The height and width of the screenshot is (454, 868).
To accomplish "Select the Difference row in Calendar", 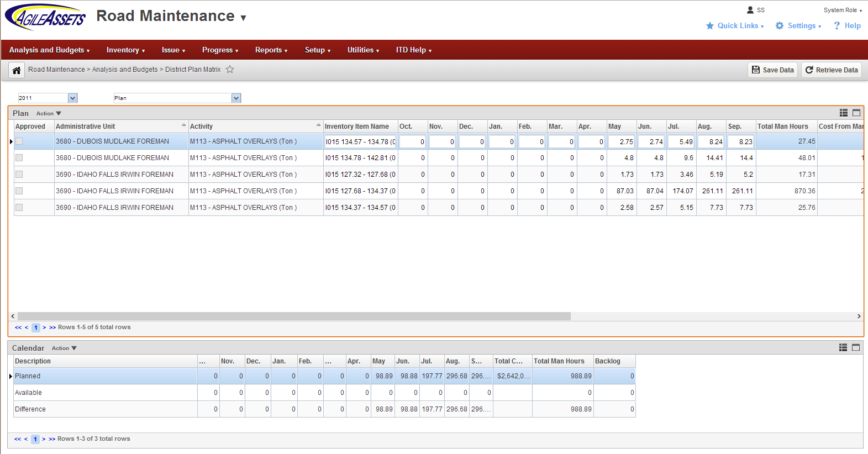I will [x=324, y=409].
